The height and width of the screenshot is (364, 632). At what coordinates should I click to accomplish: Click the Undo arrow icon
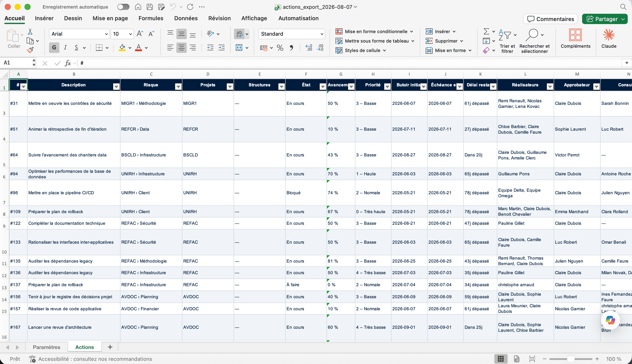point(173,7)
